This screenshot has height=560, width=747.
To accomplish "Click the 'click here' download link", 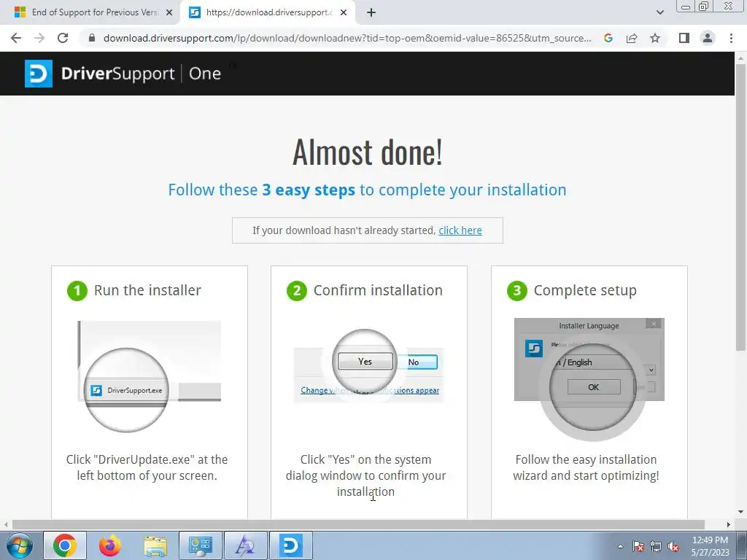I will 460,230.
